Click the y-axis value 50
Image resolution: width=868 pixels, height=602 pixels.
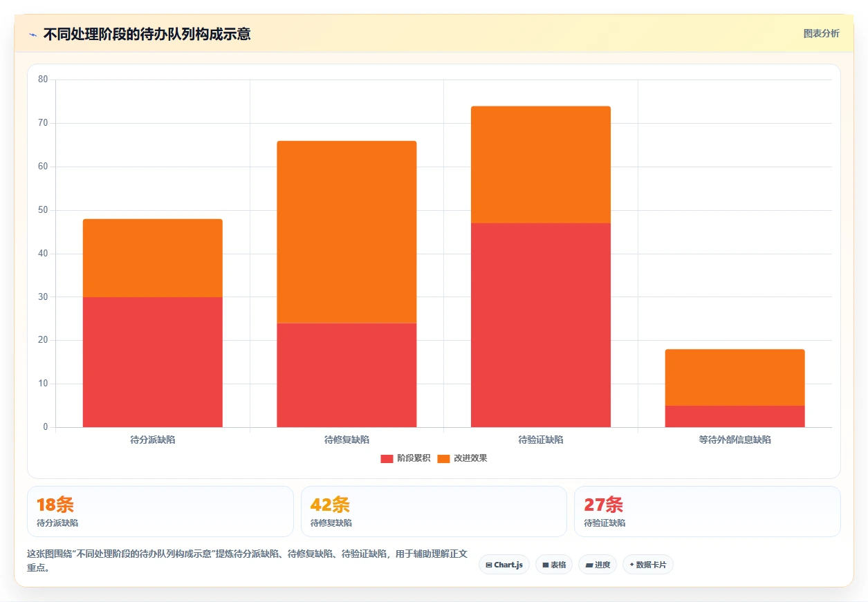point(43,210)
